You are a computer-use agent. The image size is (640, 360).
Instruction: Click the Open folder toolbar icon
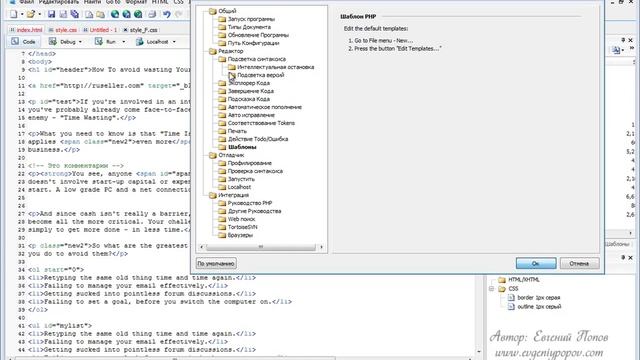pyautogui.click(x=31, y=15)
